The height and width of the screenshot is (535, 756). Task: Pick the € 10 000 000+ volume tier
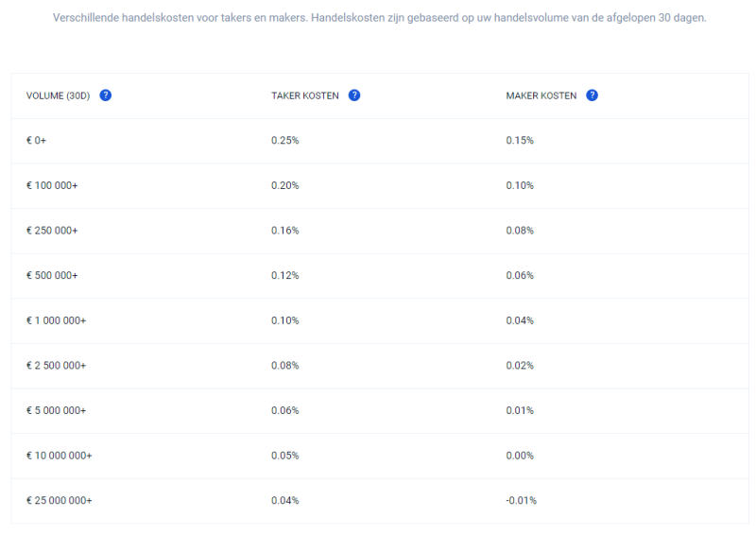coord(59,456)
